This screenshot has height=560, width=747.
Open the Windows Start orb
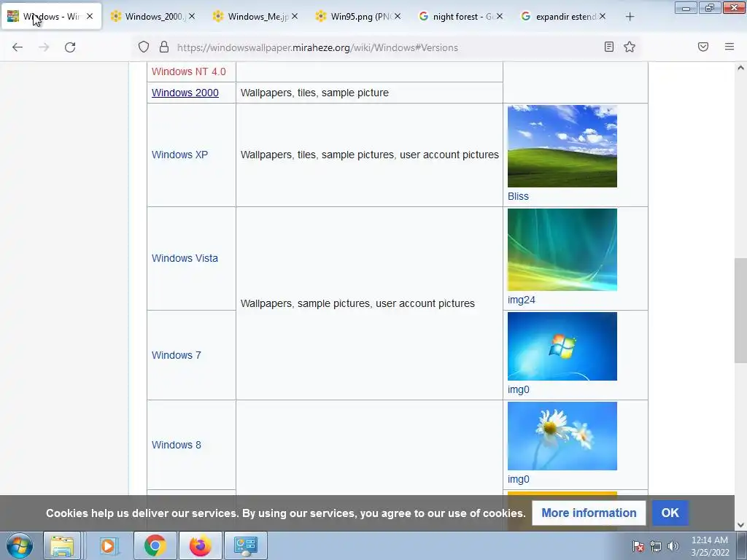(20, 545)
